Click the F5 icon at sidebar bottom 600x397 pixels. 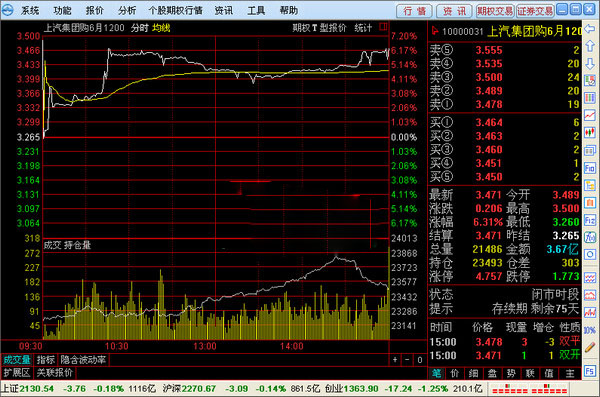590,371
